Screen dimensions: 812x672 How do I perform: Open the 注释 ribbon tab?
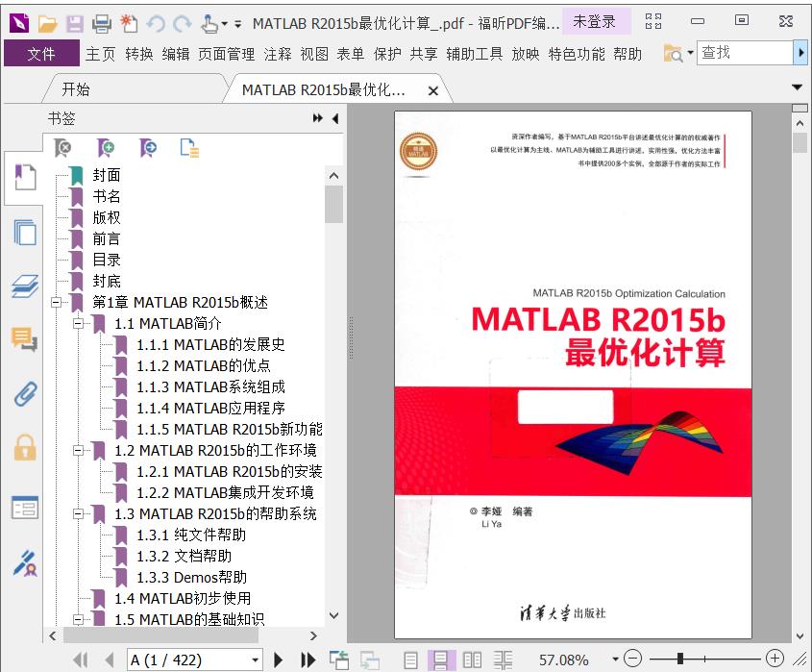tap(278, 54)
